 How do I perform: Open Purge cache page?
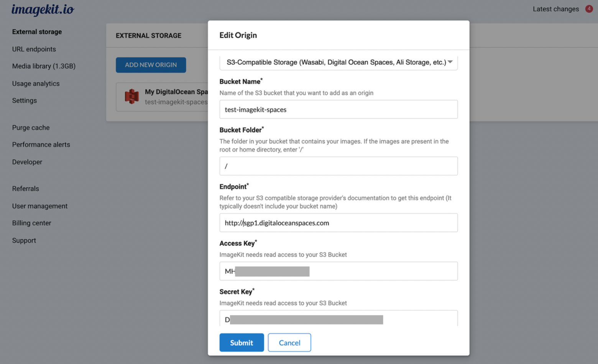pyautogui.click(x=31, y=128)
